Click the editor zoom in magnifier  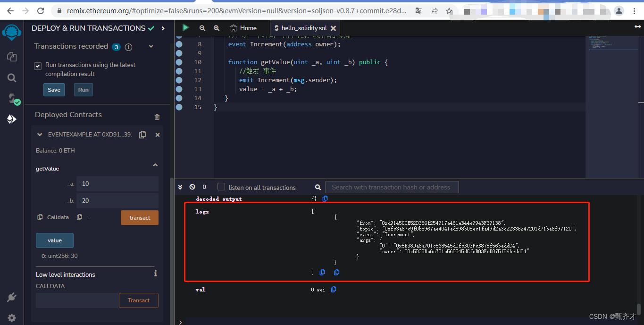(x=217, y=28)
